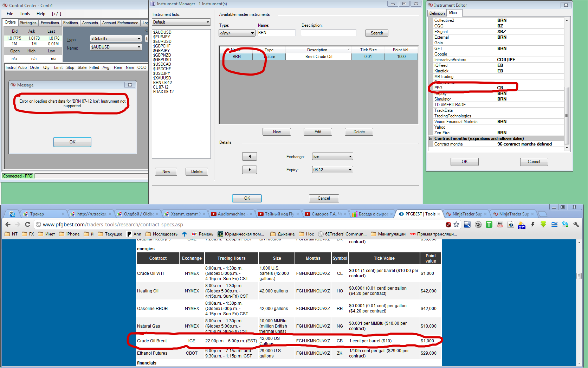Screen dimensions: 588x368
Task: Reload the pfgbest.com page
Action: [27, 225]
